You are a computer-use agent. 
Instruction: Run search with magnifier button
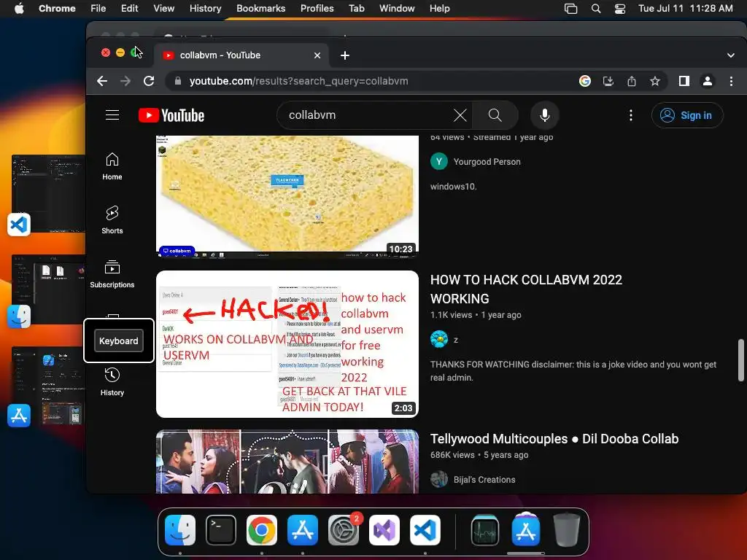coord(495,115)
